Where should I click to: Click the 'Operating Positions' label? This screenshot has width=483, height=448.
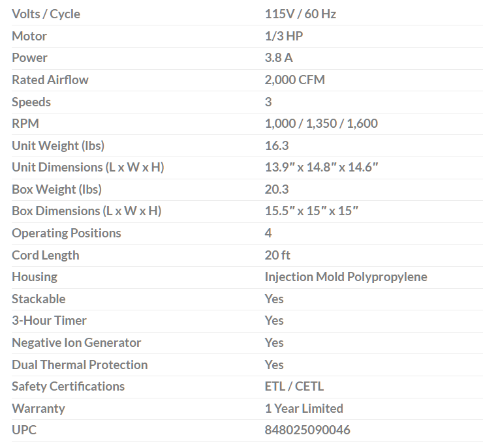pyautogui.click(x=67, y=233)
